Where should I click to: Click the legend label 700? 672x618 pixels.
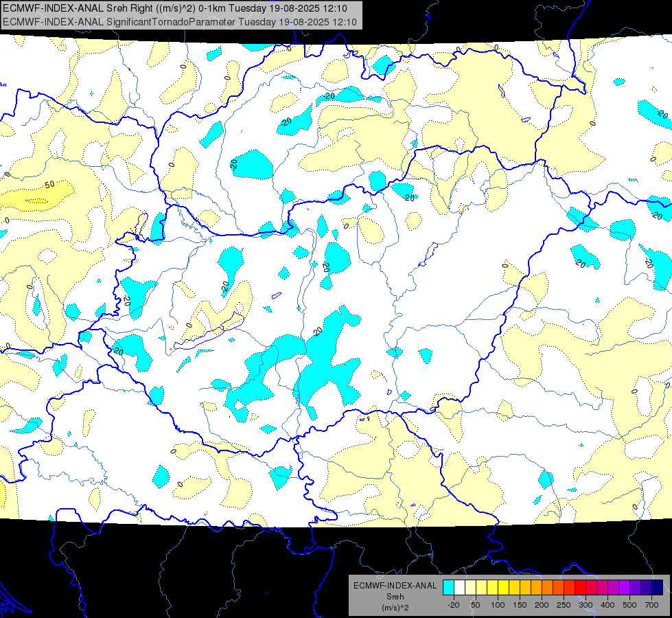[651, 605]
